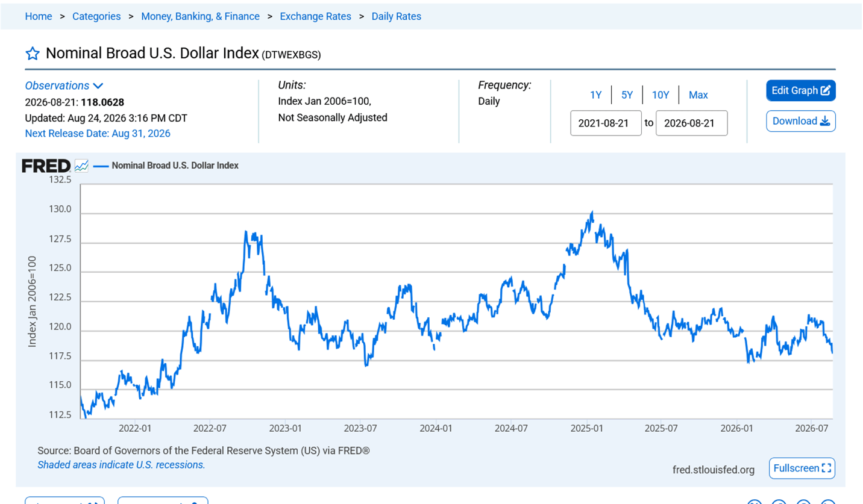Open Money, Banking, & Finance breadcrumb
The image size is (863, 504).
201,16
